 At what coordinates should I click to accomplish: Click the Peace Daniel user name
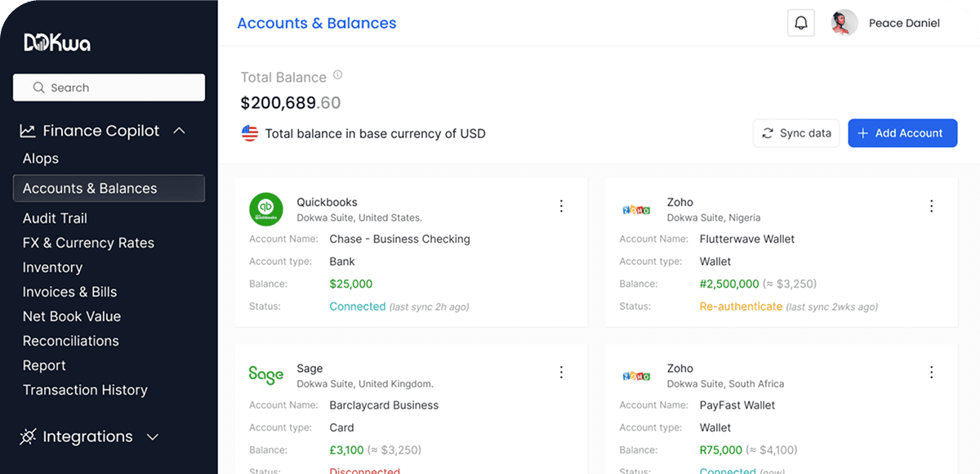[x=904, y=23]
